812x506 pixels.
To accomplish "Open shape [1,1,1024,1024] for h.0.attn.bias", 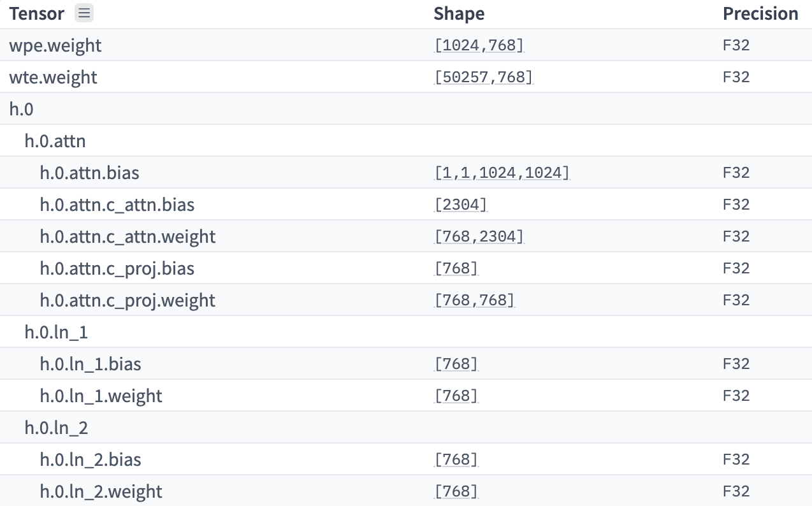I will coord(502,172).
